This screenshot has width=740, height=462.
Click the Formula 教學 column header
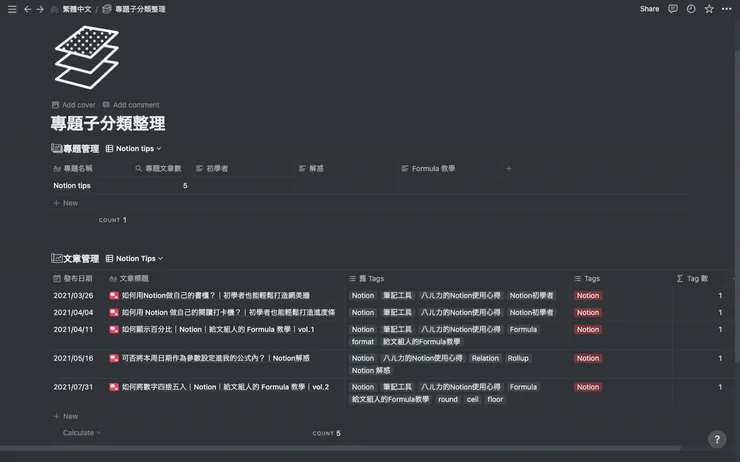click(429, 168)
